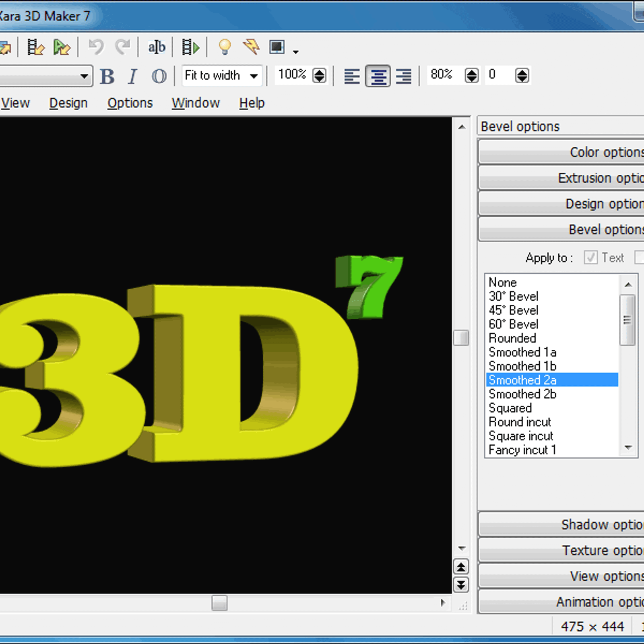Adjust the 100% size stepper
The height and width of the screenshot is (644, 644).
[320, 75]
